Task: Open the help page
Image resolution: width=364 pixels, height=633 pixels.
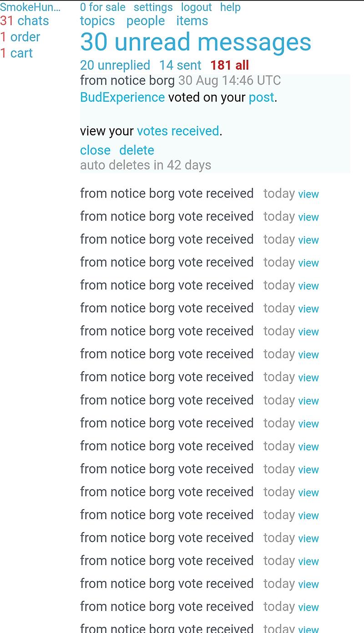Action: click(x=230, y=7)
